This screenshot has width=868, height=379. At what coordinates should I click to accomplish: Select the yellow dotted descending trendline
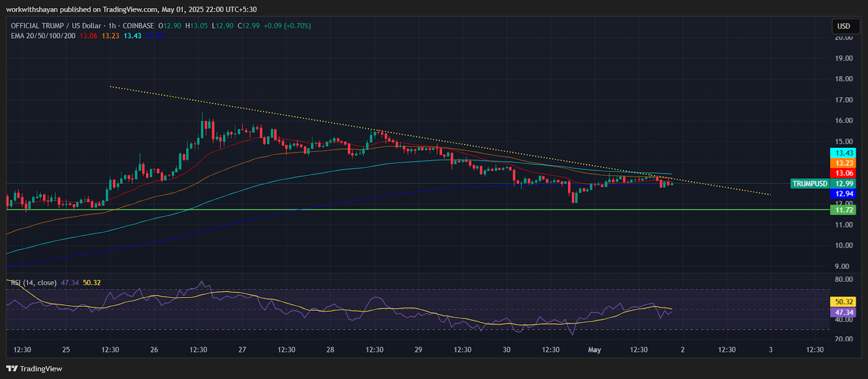440,140
